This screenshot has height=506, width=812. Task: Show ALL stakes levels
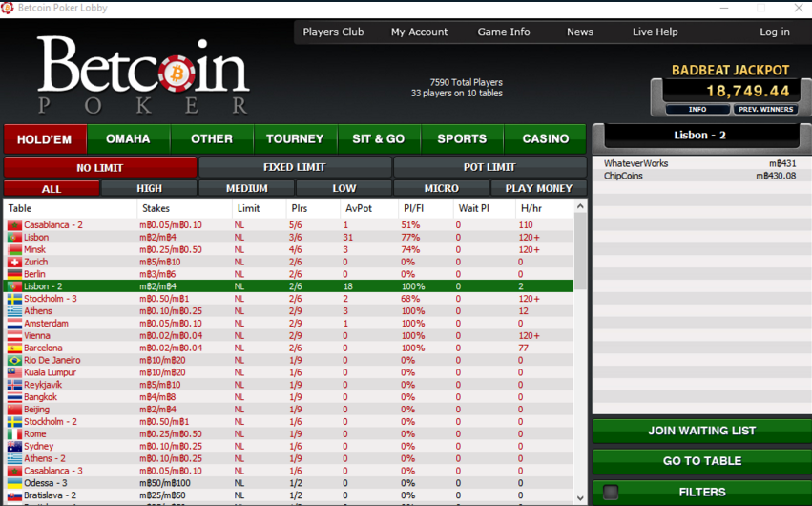[x=52, y=188]
